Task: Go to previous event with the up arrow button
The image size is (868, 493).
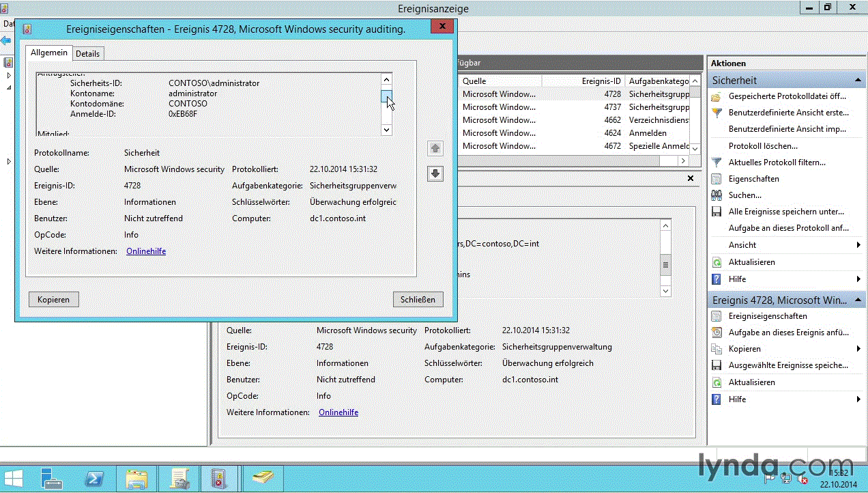Action: click(x=435, y=148)
